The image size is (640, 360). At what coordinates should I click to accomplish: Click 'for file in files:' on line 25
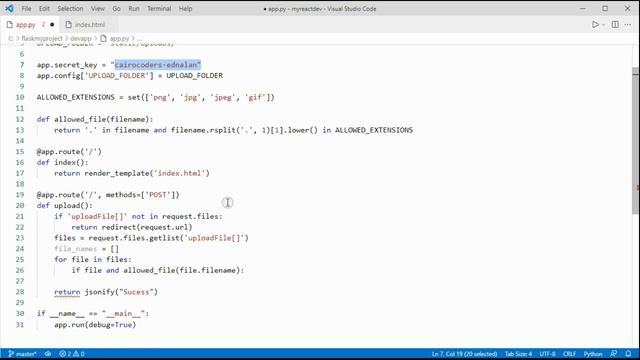93,260
